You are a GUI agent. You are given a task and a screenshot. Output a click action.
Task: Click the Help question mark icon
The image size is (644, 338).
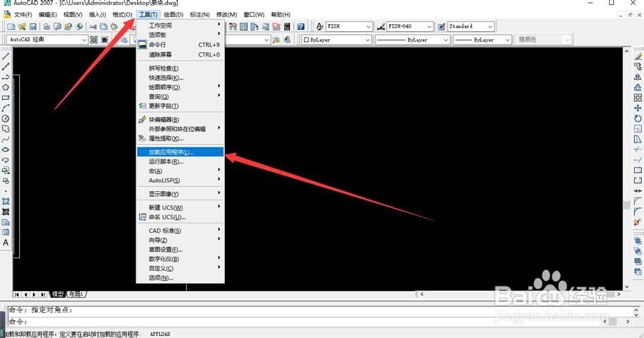301,26
